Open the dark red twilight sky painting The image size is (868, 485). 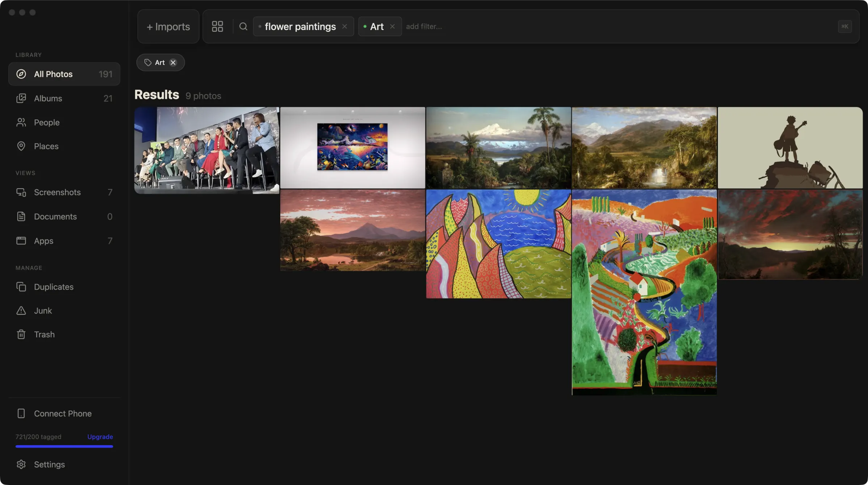click(x=790, y=235)
